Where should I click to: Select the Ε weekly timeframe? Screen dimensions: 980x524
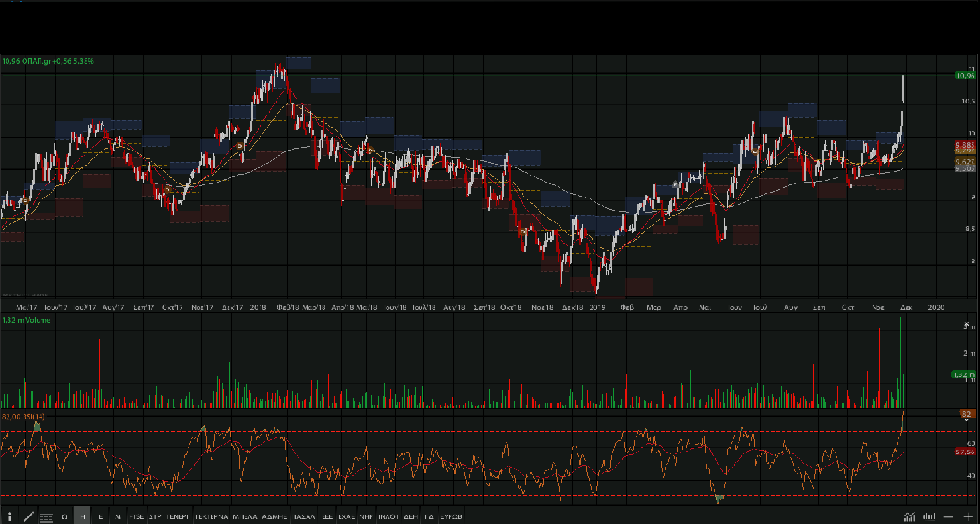[x=101, y=516]
